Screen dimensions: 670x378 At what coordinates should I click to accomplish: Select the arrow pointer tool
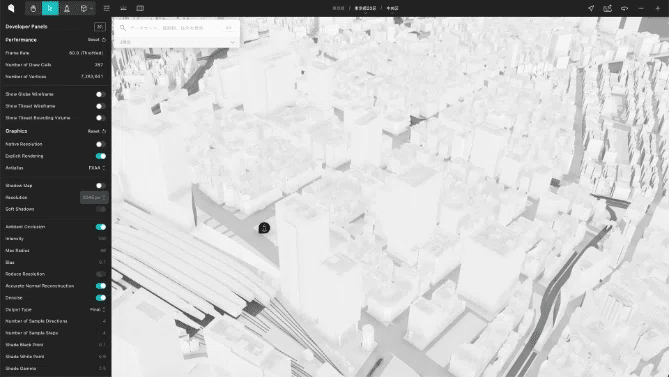point(50,8)
